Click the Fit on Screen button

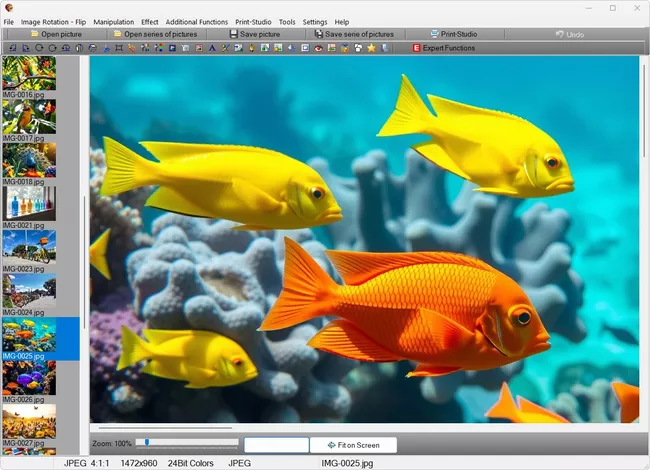click(354, 445)
